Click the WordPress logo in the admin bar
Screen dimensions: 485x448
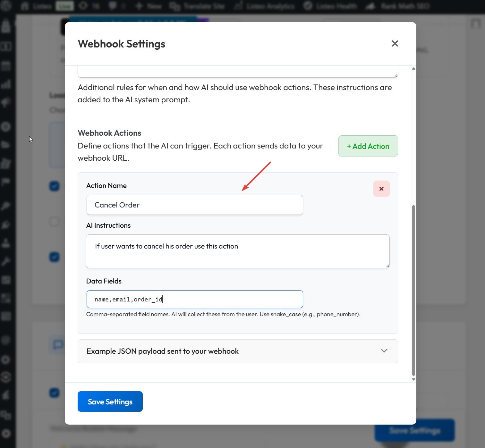point(5,6)
